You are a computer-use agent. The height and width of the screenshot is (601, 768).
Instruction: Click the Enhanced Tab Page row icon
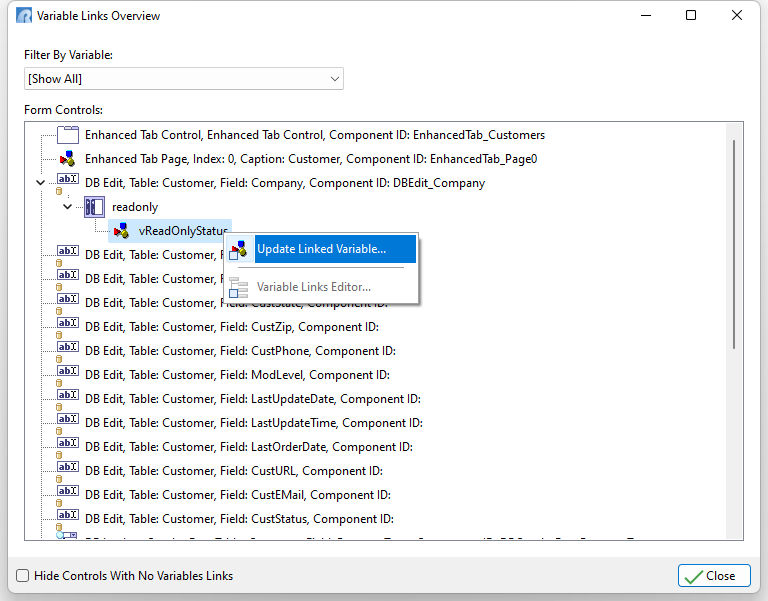click(68, 159)
